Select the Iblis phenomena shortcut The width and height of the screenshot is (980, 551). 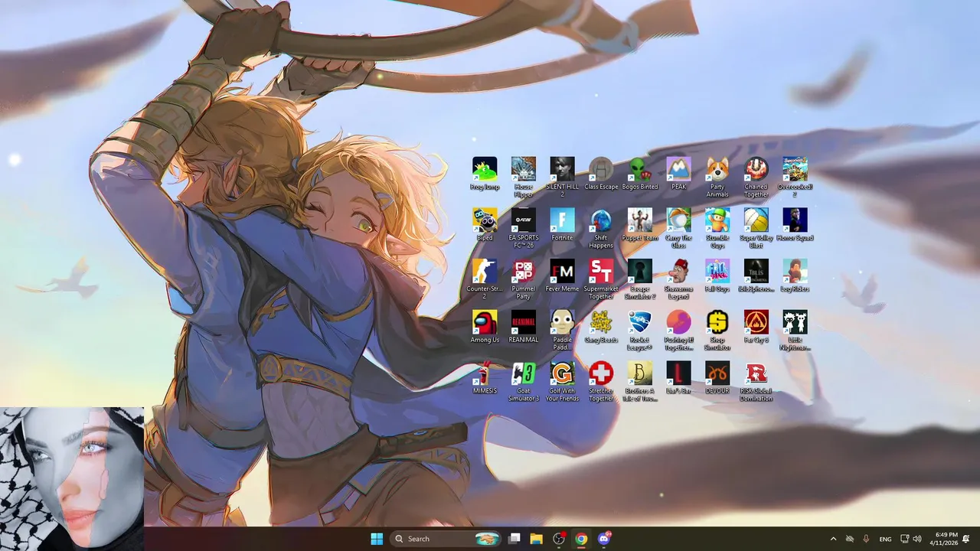click(x=756, y=277)
